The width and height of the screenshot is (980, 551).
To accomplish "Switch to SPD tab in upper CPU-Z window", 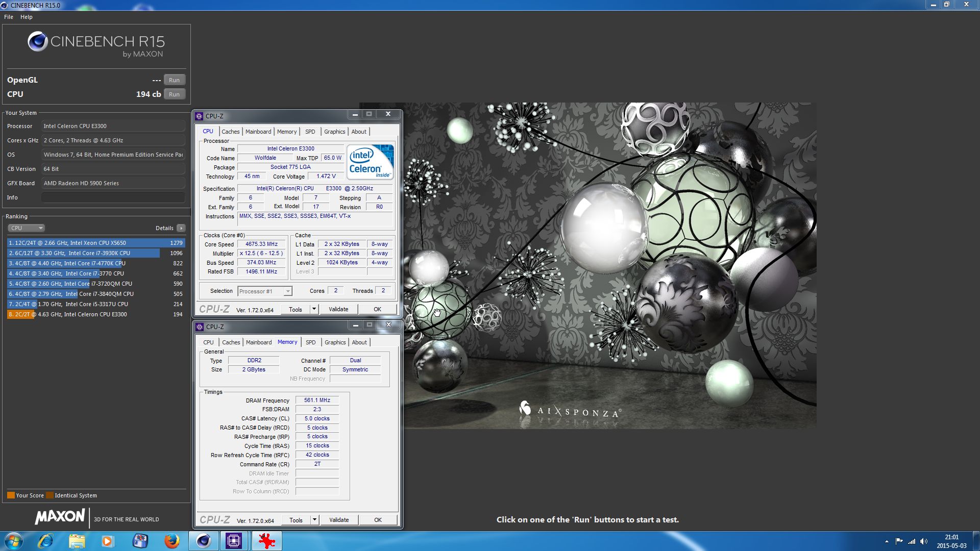I will [x=310, y=132].
